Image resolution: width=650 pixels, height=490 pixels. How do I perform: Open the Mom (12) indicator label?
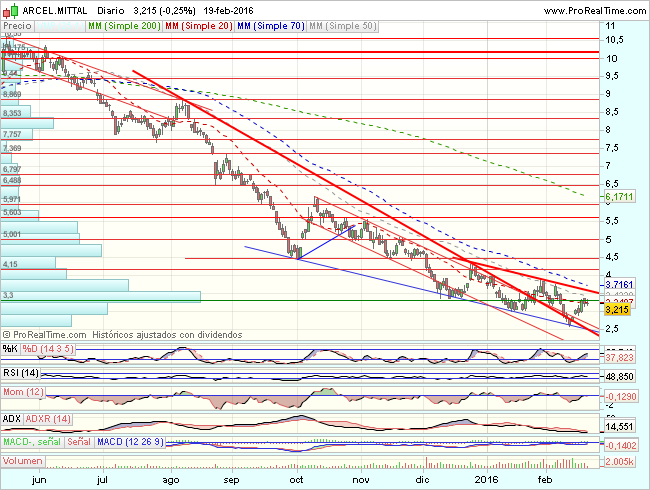(x=23, y=392)
